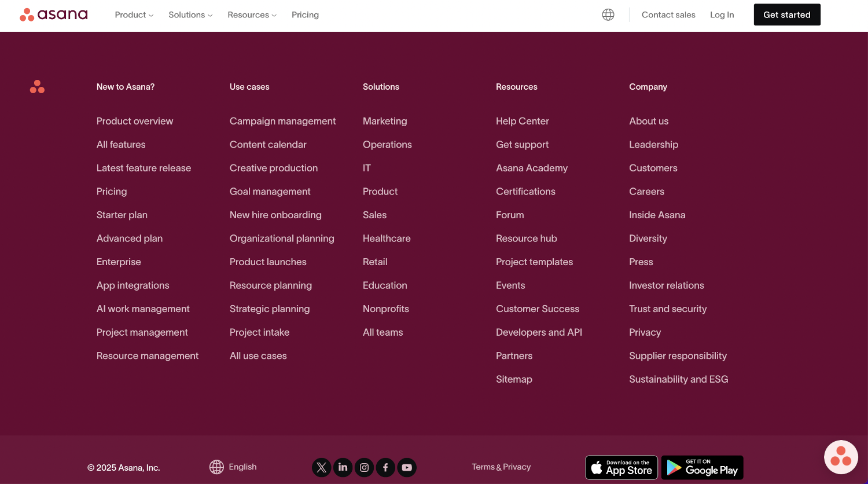Open Asana's Facebook page
This screenshot has height=484, width=868.
tap(385, 467)
